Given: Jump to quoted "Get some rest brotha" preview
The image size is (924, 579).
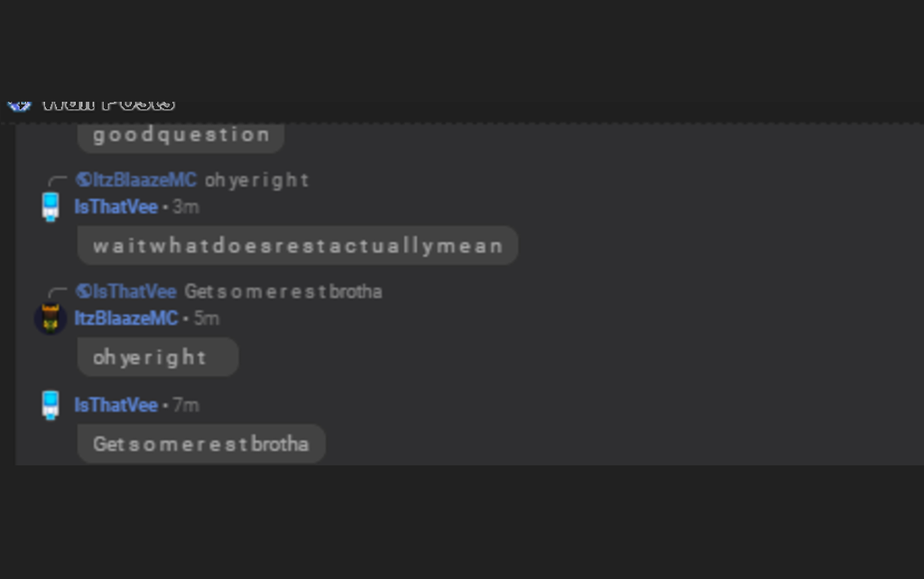Looking at the screenshot, I should [283, 291].
